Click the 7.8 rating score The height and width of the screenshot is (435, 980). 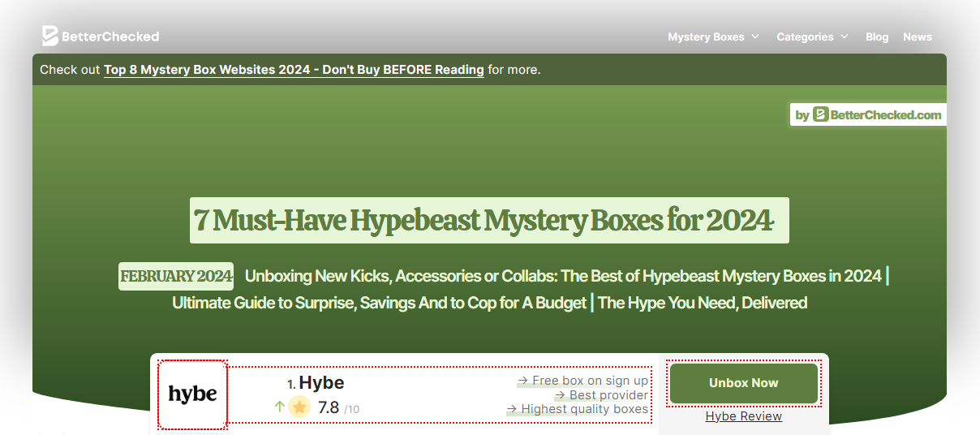329,407
